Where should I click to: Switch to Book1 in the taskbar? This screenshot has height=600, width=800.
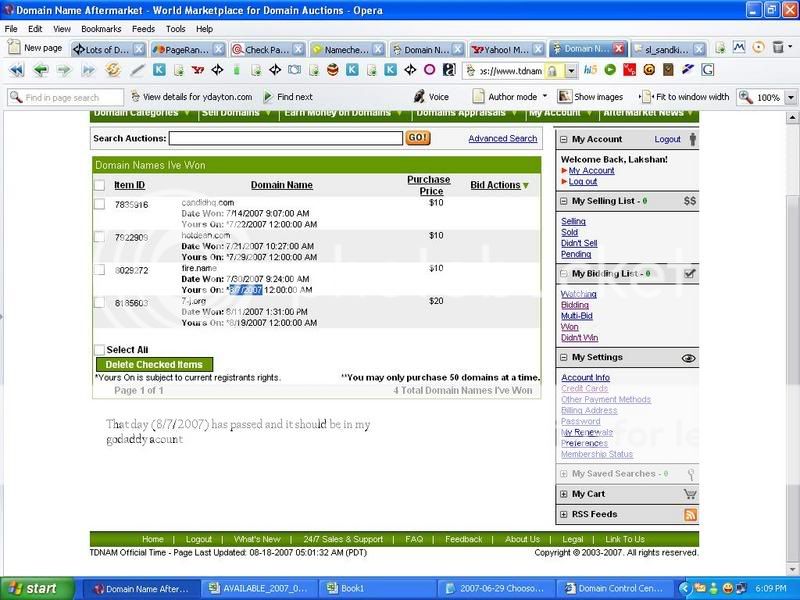[x=378, y=588]
